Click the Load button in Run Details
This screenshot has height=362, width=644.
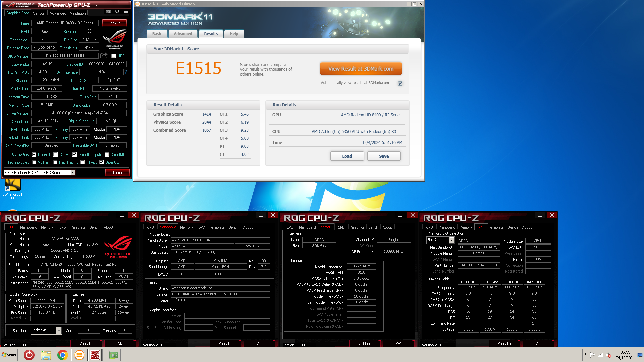click(347, 156)
